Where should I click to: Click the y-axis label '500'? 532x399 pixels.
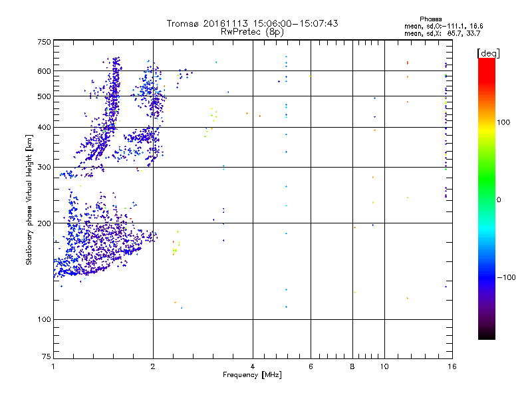click(44, 96)
